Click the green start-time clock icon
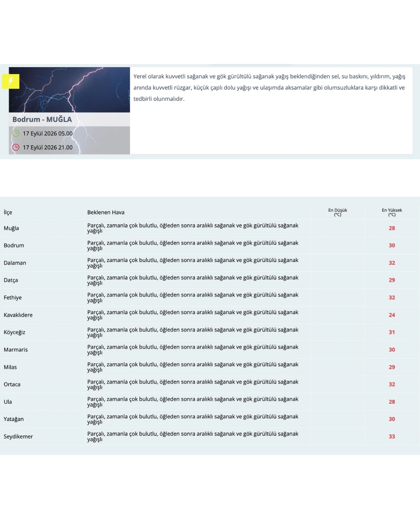The image size is (420, 525). 16,133
